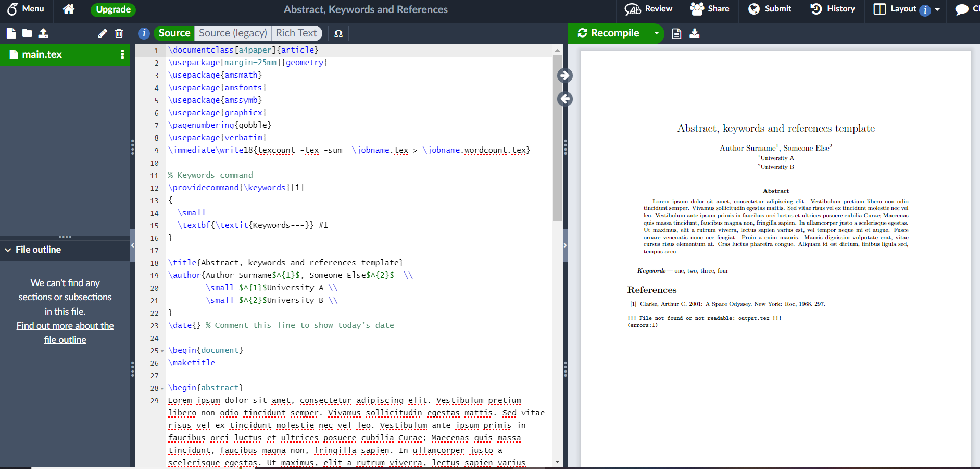Click the \usepackage{graphicx} line
The height and width of the screenshot is (469, 980).
click(217, 113)
